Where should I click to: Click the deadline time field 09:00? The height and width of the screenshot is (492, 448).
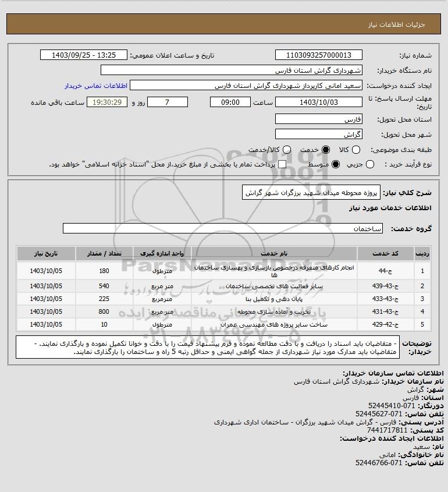click(x=230, y=102)
